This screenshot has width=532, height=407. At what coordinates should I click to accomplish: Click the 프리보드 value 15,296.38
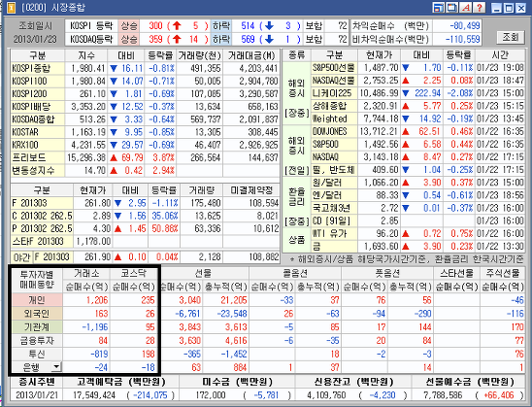tap(86, 157)
